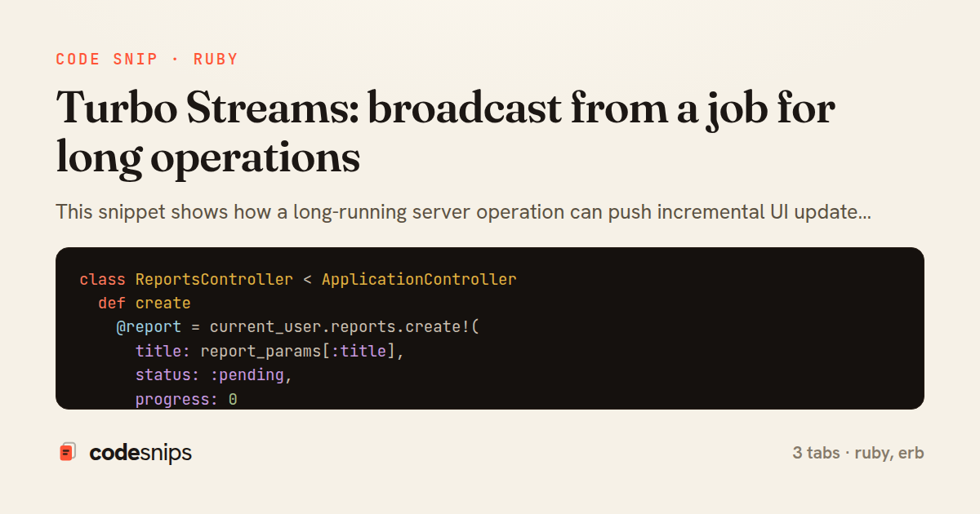Click the "progress: 0" code line
This screenshot has width=980, height=514.
tap(186, 400)
